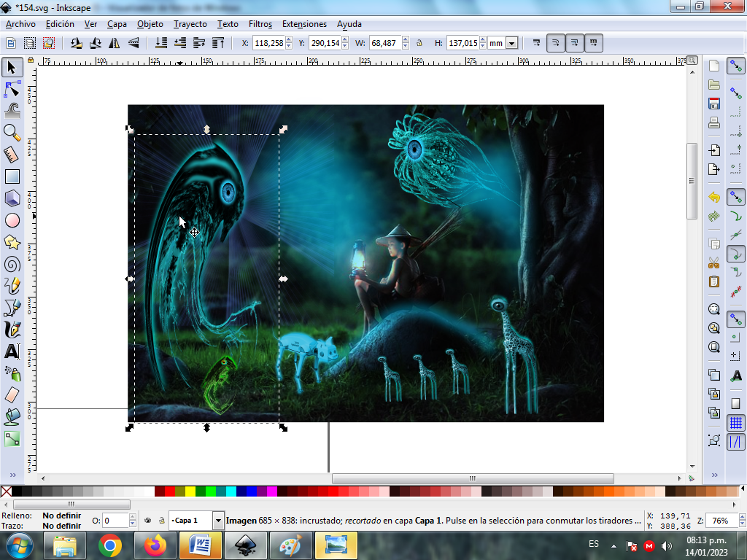The image size is (747, 560).
Task: Flip selection horizontally
Action: pos(115,43)
